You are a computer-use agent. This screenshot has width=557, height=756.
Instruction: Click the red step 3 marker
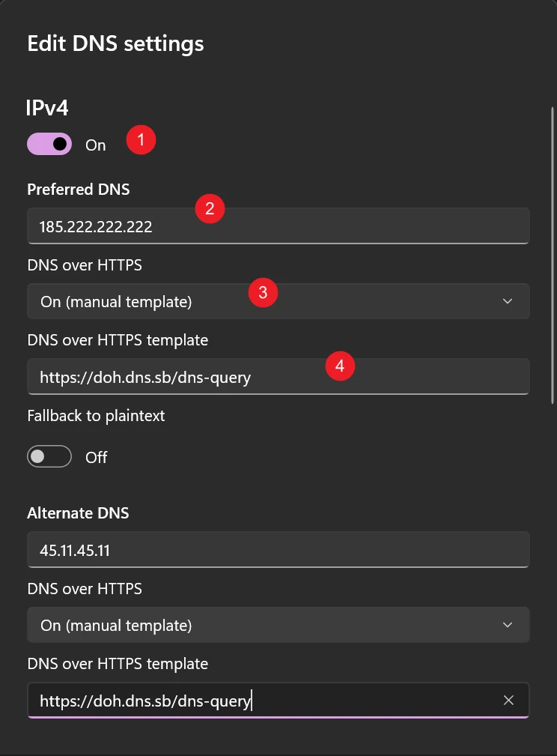point(263,292)
